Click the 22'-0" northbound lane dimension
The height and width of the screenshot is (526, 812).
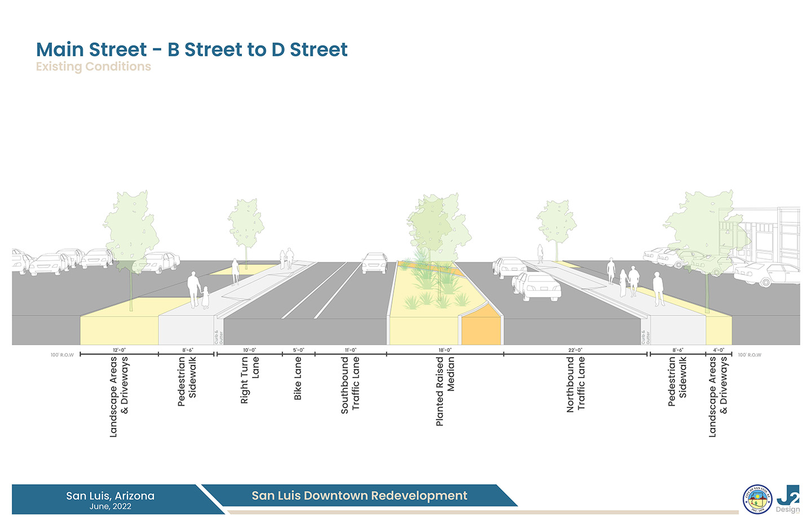click(575, 350)
